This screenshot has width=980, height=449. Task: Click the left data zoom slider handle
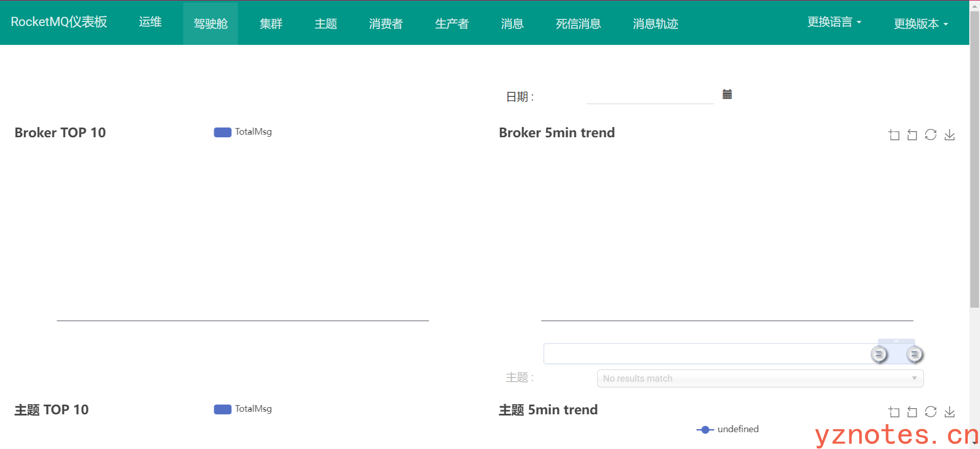[879, 354]
